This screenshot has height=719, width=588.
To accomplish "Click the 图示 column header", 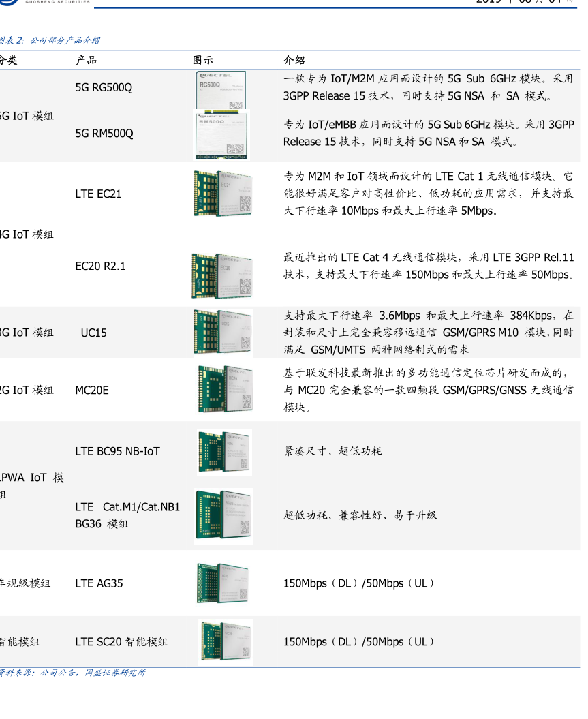I will [x=203, y=60].
